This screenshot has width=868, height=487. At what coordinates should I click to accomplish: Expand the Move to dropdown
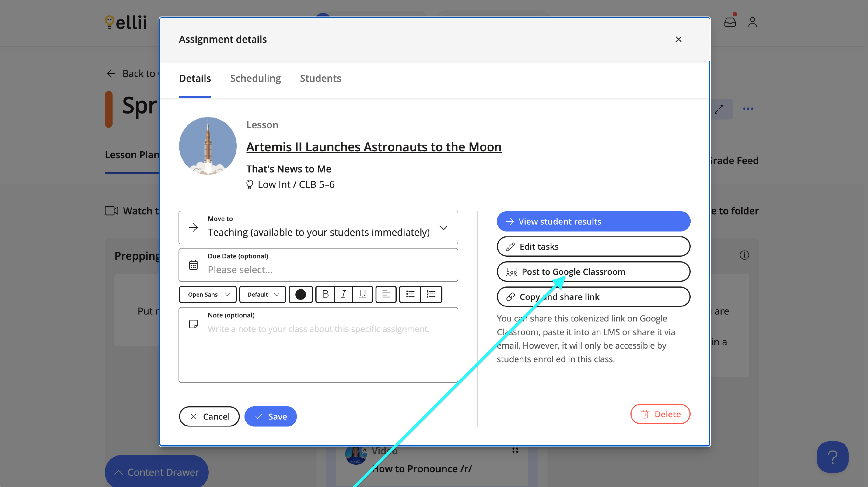[x=318, y=227]
